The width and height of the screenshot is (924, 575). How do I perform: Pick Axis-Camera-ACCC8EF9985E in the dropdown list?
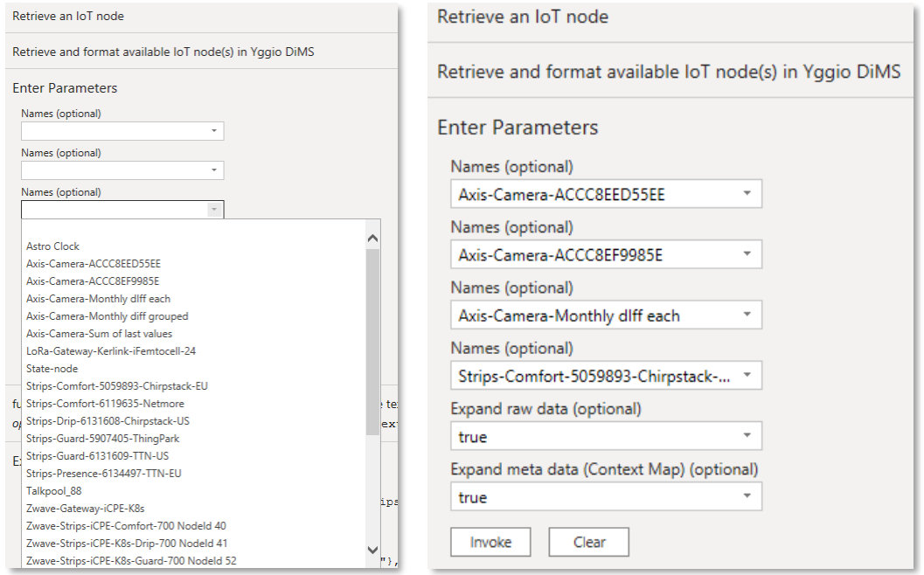93,281
